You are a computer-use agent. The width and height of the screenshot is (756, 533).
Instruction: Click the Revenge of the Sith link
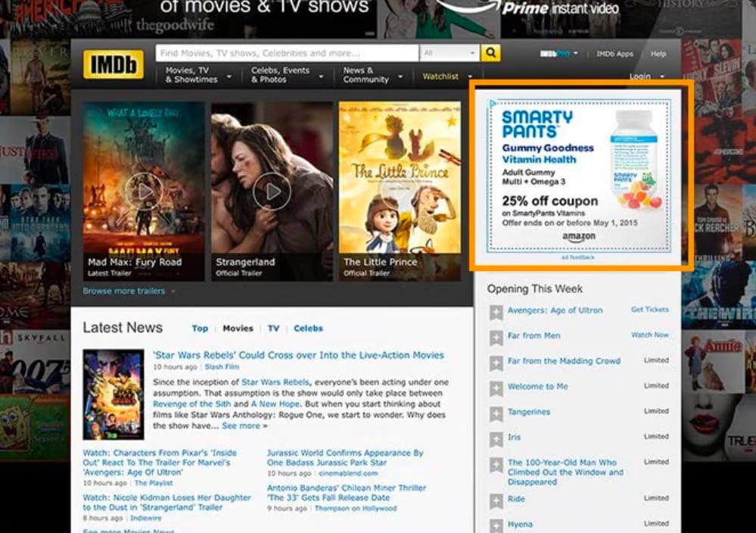pos(192,404)
